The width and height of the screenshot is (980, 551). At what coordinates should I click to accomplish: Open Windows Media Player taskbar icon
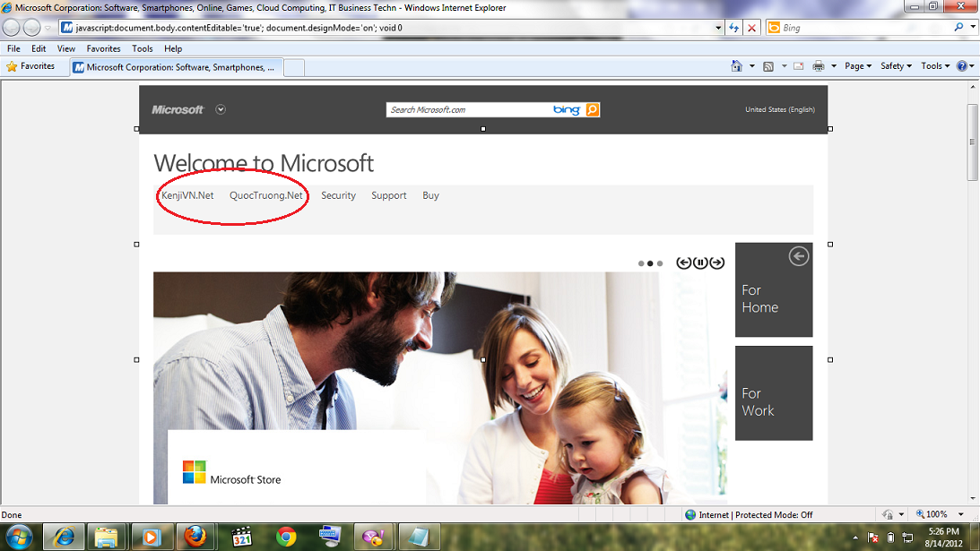(151, 537)
